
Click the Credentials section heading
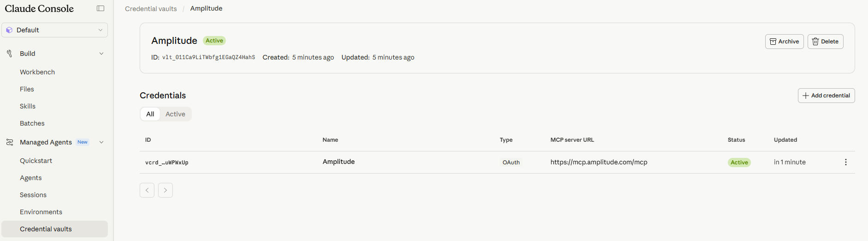[x=163, y=96]
